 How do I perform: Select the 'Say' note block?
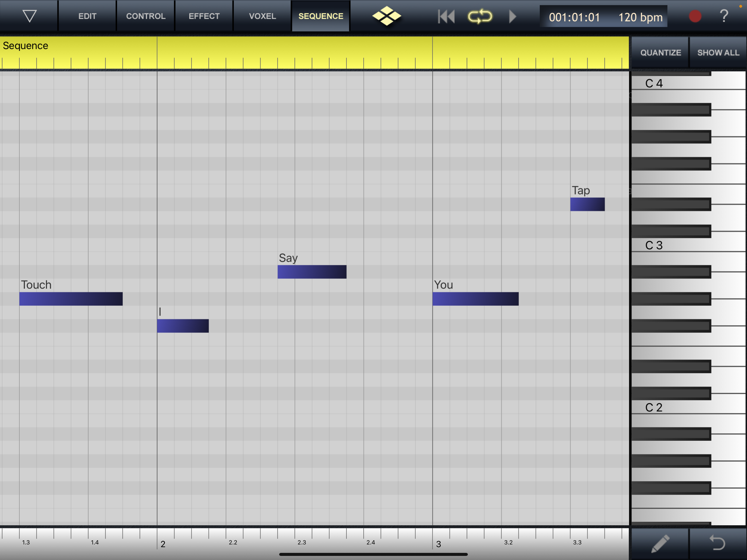[x=312, y=272]
